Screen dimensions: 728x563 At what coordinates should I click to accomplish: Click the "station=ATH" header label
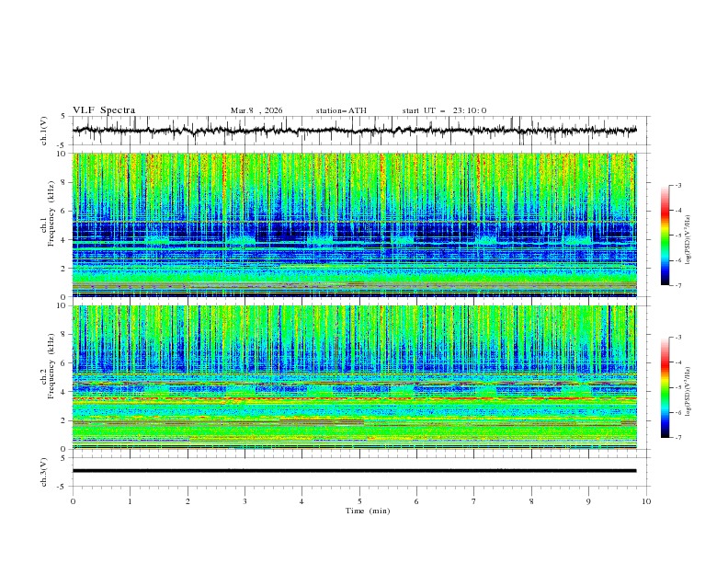point(341,110)
